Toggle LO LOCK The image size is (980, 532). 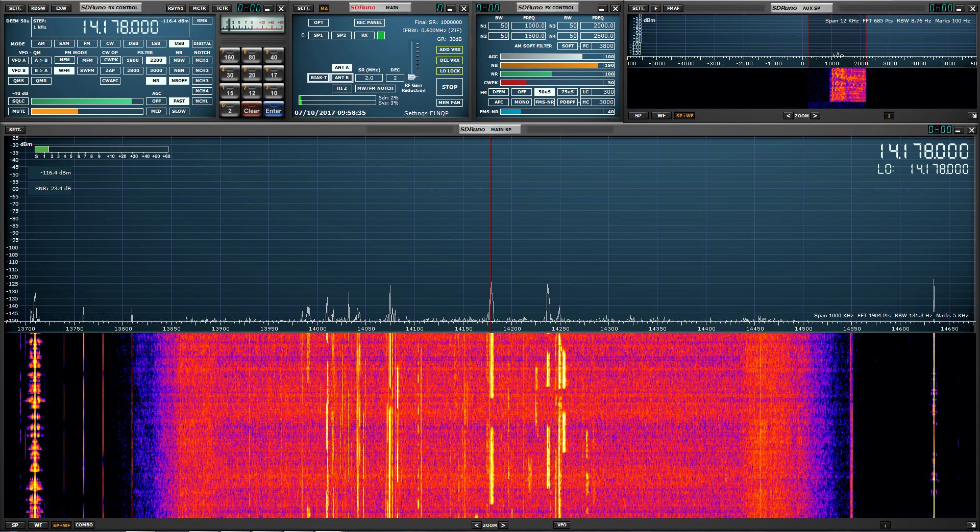450,71
